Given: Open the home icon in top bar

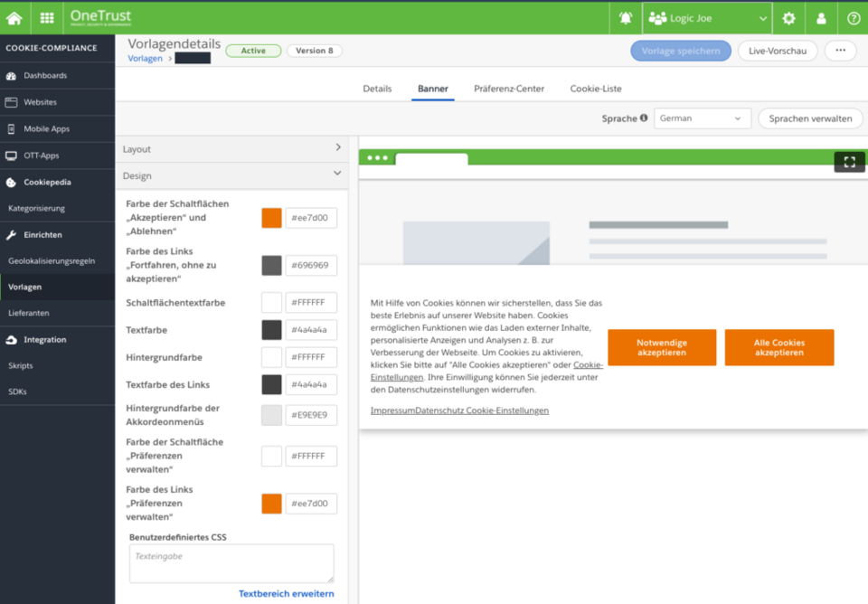Looking at the screenshot, I should pyautogui.click(x=14, y=18).
